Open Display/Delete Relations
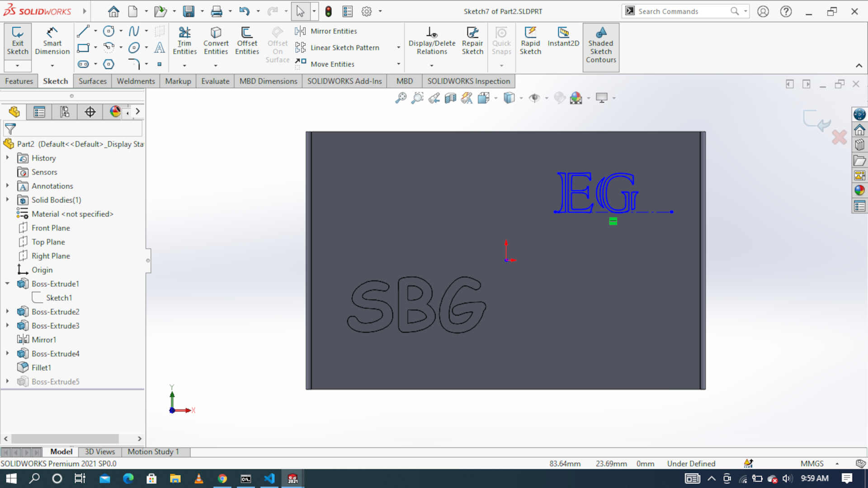868x488 pixels. [x=431, y=40]
